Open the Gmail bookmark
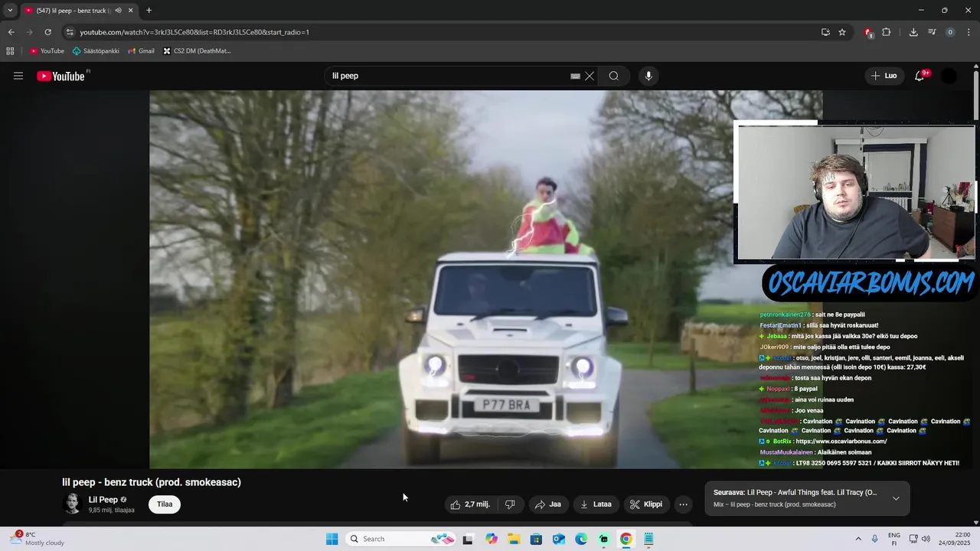 [141, 51]
